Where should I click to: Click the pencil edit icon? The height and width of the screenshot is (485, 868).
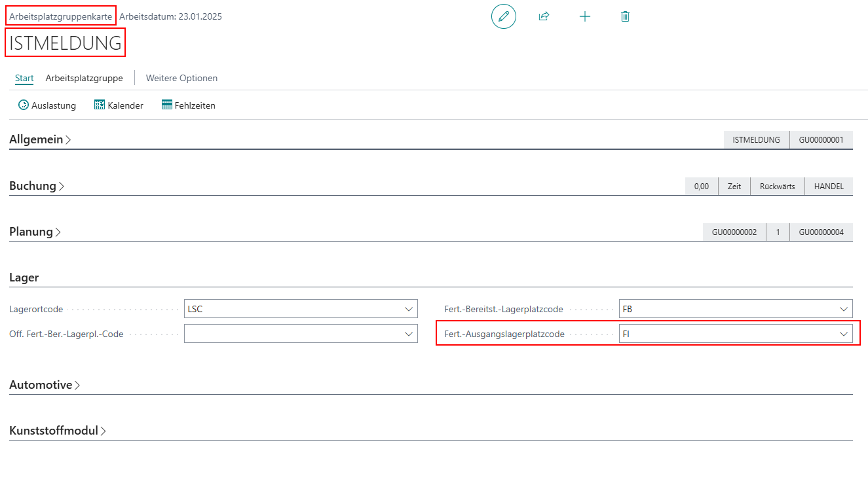tap(503, 16)
